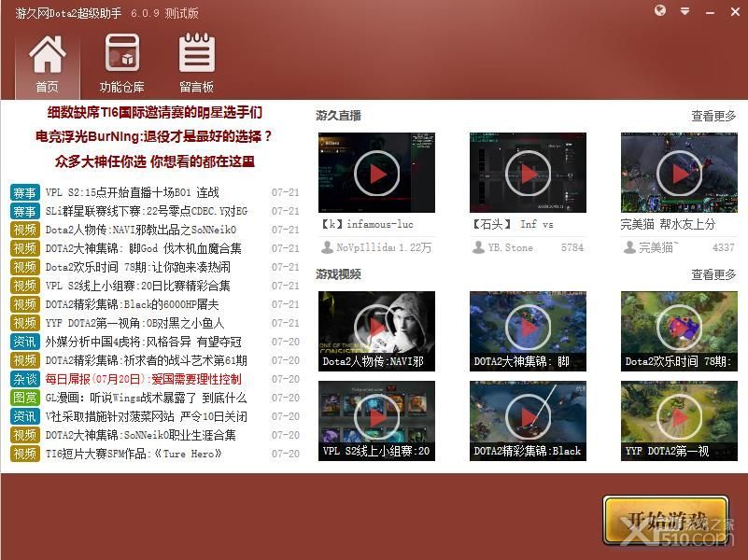Click 赛事 tag for SLi群星联赛线下赛 news
This screenshot has height=560, width=748.
[25, 211]
